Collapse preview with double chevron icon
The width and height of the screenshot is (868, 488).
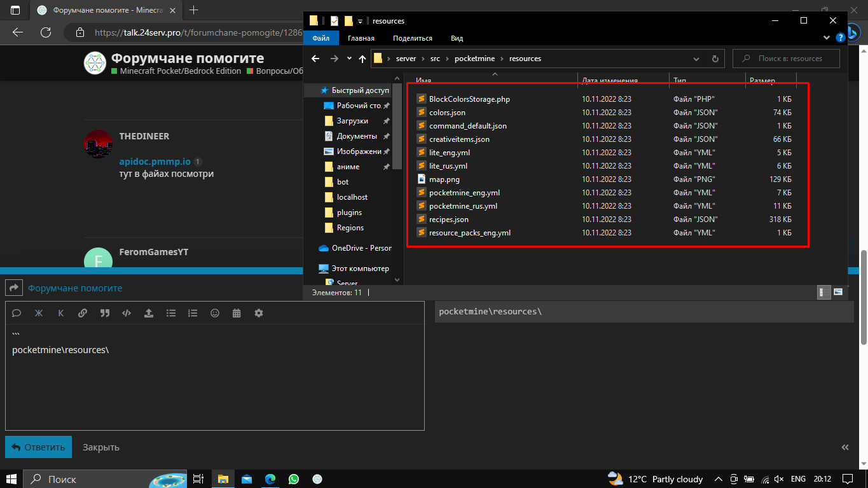click(x=844, y=447)
